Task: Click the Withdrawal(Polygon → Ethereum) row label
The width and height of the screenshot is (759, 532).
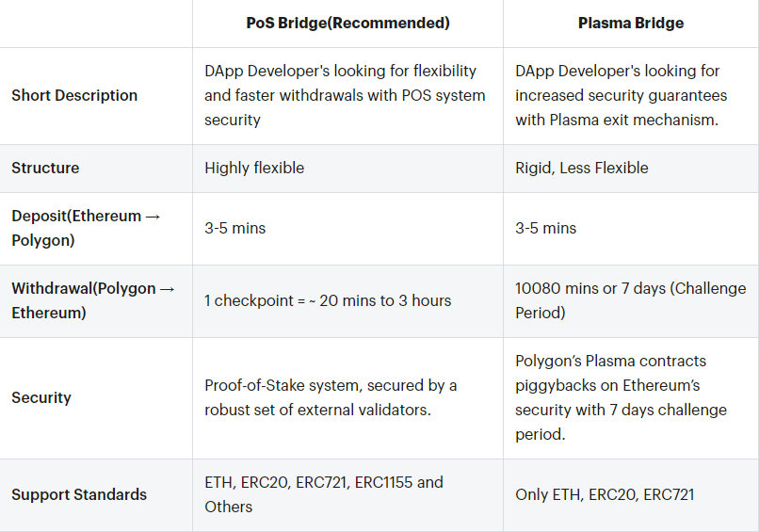Action: (93, 300)
